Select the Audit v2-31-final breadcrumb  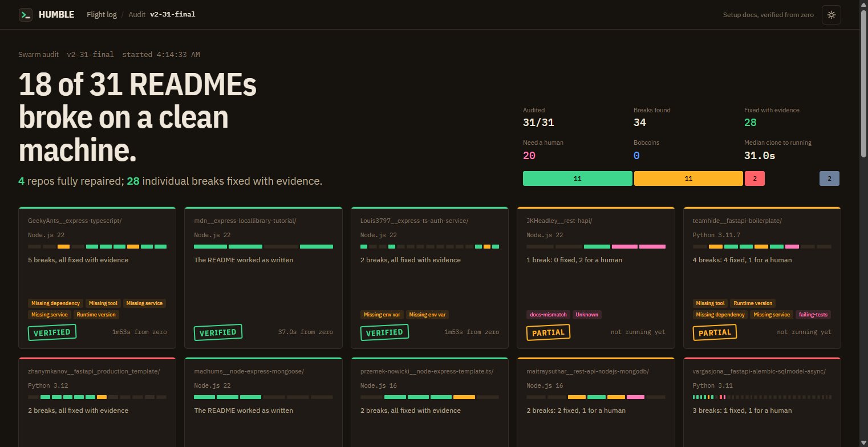tap(162, 15)
